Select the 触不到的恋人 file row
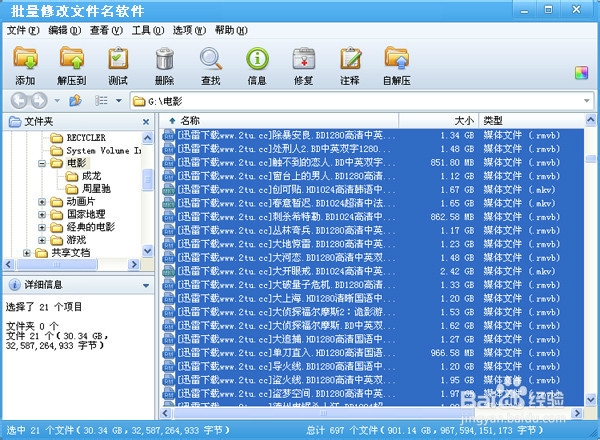Viewport: 600px width, 440px height. coord(373,163)
